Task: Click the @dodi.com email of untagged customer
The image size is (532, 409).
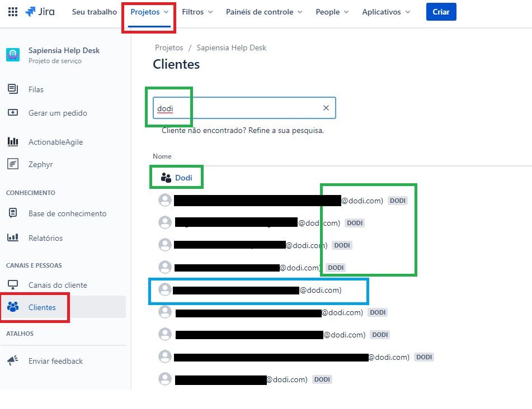Action: [321, 290]
